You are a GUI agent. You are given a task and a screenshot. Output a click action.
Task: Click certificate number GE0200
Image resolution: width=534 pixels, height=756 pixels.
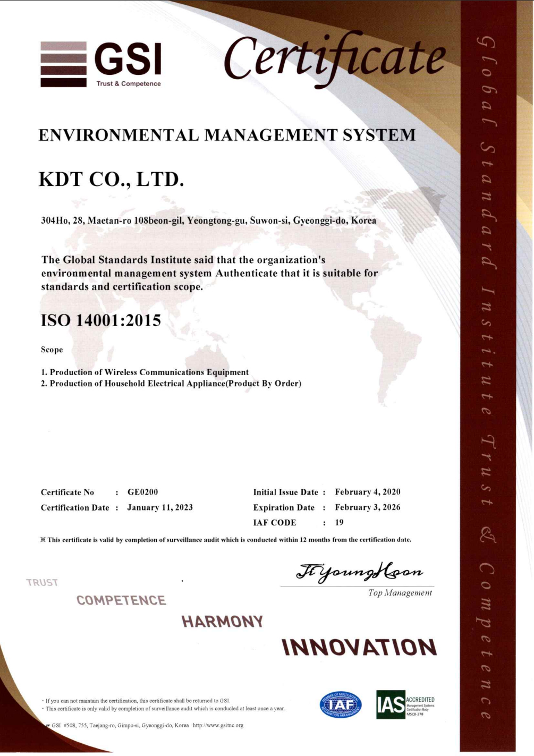[142, 492]
